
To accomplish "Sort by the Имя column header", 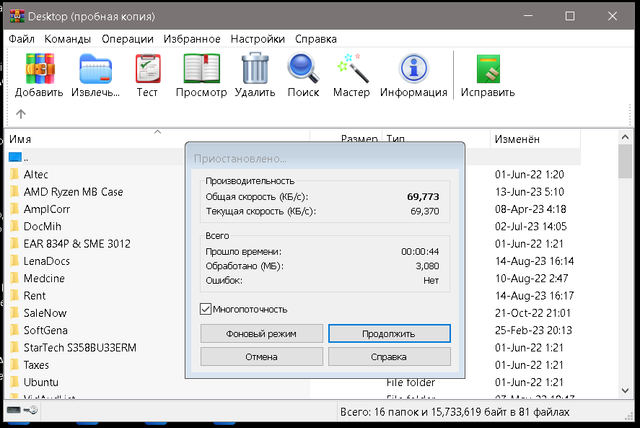I will (x=157, y=139).
